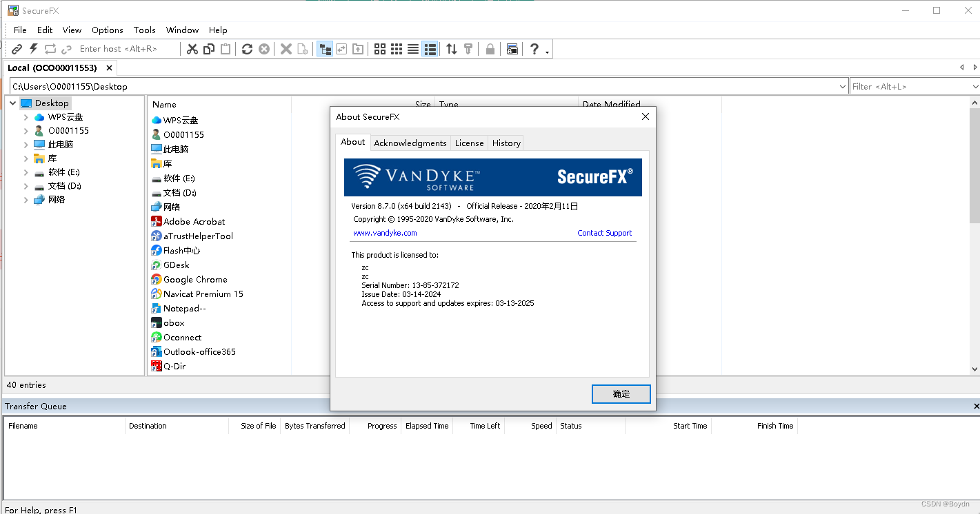
Task: Open the Window menu
Action: (182, 30)
